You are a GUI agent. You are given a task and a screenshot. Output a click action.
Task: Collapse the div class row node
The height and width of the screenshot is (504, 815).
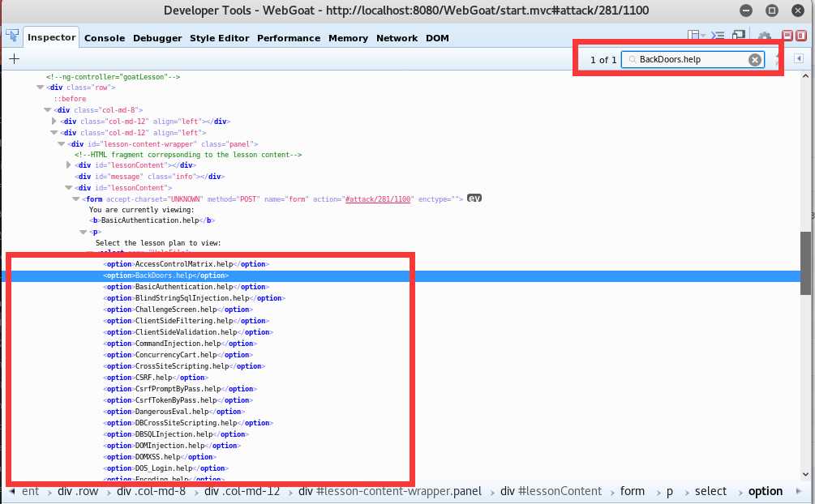[x=40, y=88]
